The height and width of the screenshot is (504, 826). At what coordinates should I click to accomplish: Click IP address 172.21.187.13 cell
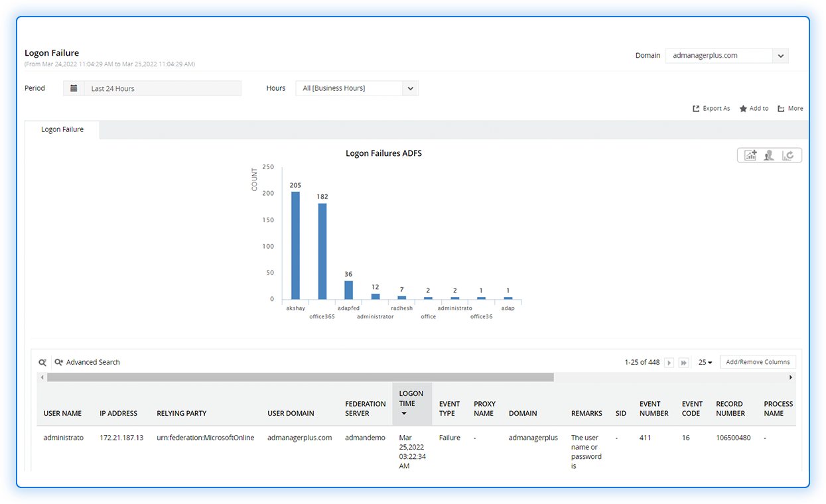click(121, 438)
